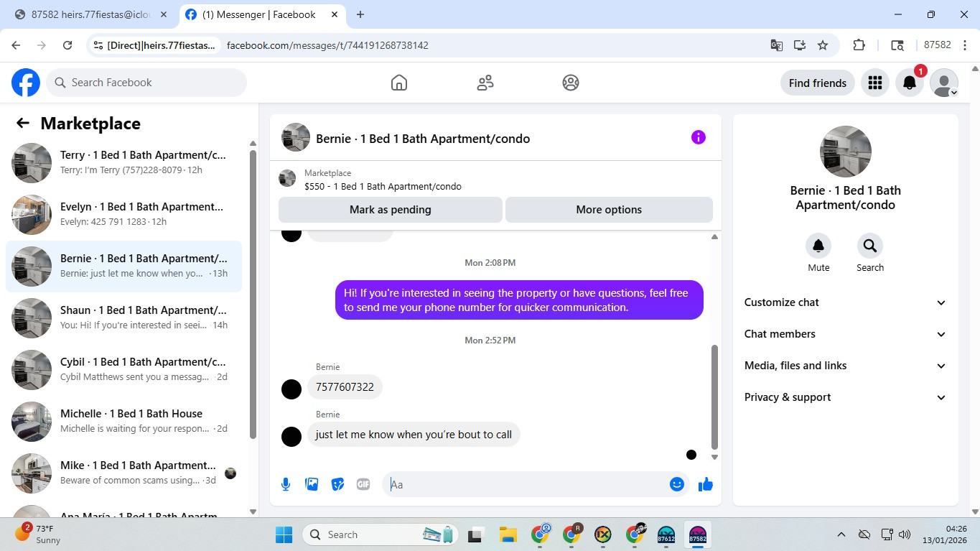Open conversation information purple icon
The width and height of the screenshot is (980, 551).
(699, 137)
